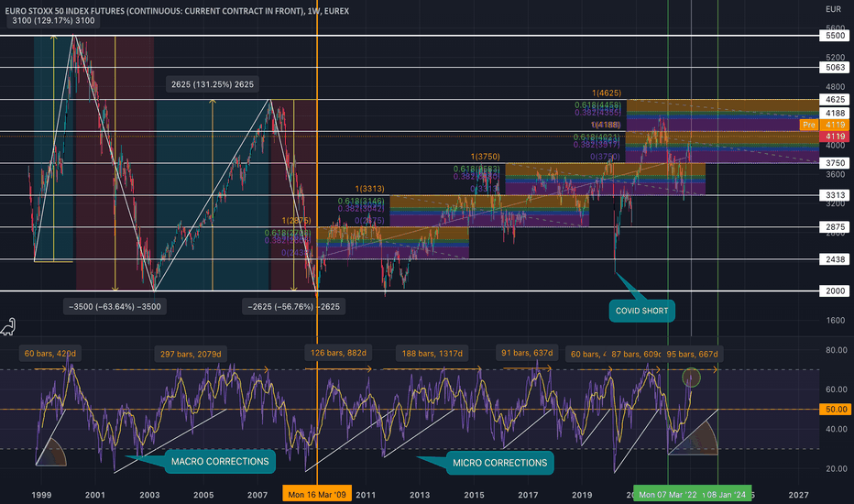This screenshot has width=854, height=504.
Task: Click the '126 bars, 882d' range label
Action: coord(338,353)
